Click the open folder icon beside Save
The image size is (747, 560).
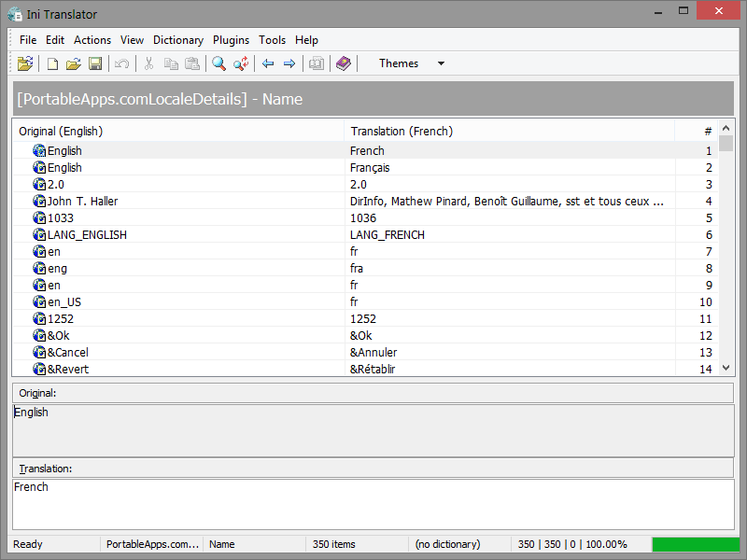74,63
